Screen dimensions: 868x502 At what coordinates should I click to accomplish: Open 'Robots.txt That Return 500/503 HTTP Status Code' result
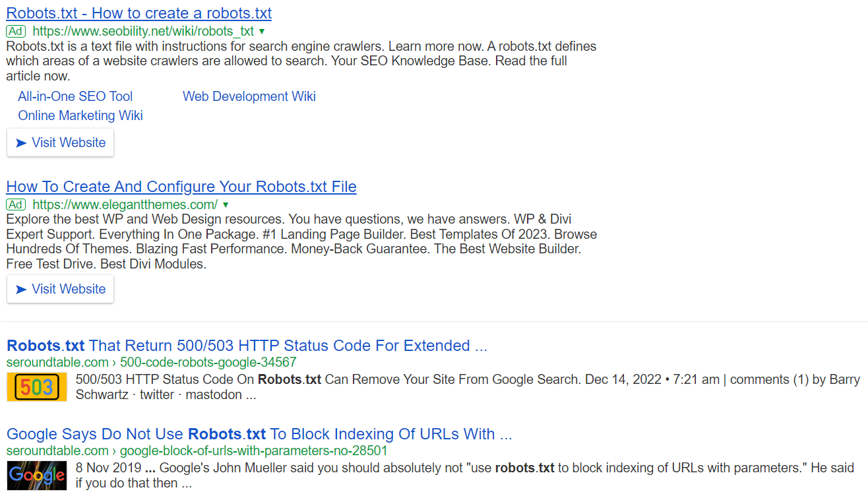(x=247, y=346)
